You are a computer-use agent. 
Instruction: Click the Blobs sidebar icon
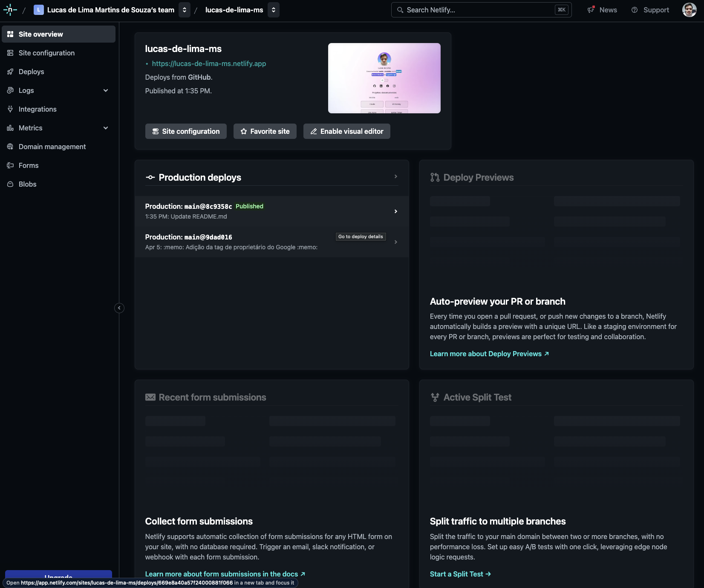click(10, 184)
